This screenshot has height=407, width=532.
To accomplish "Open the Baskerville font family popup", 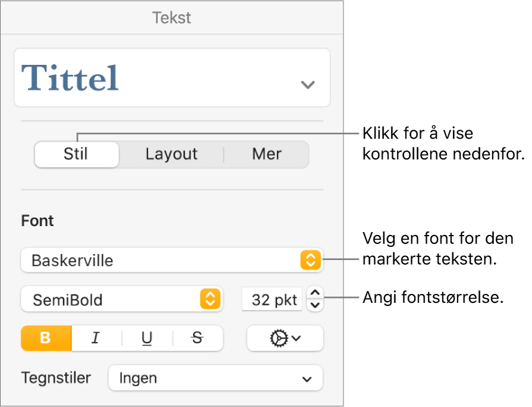I will 172,260.
